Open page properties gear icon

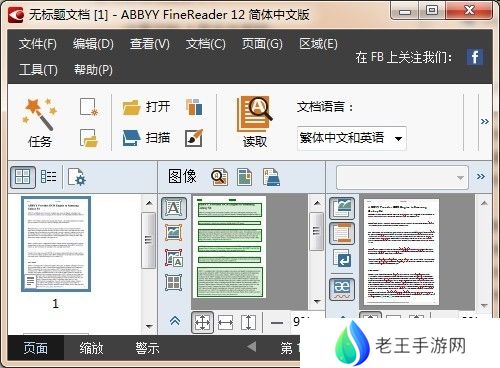77,177
